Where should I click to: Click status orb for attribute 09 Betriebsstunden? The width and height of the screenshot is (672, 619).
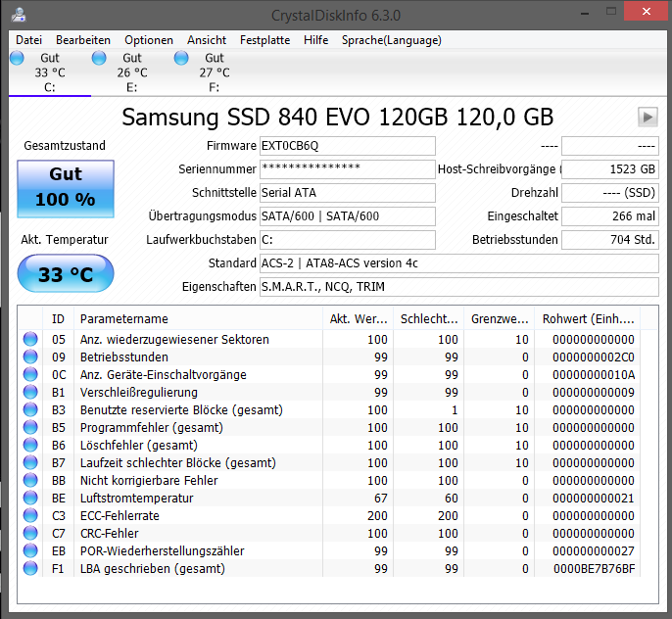(30, 357)
